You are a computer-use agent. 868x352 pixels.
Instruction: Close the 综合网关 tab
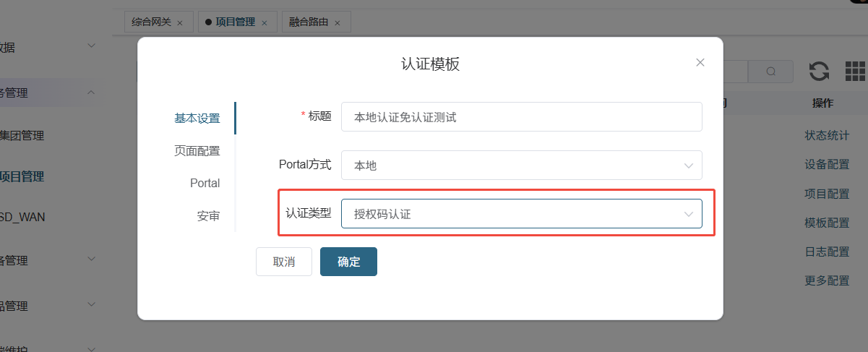click(180, 23)
